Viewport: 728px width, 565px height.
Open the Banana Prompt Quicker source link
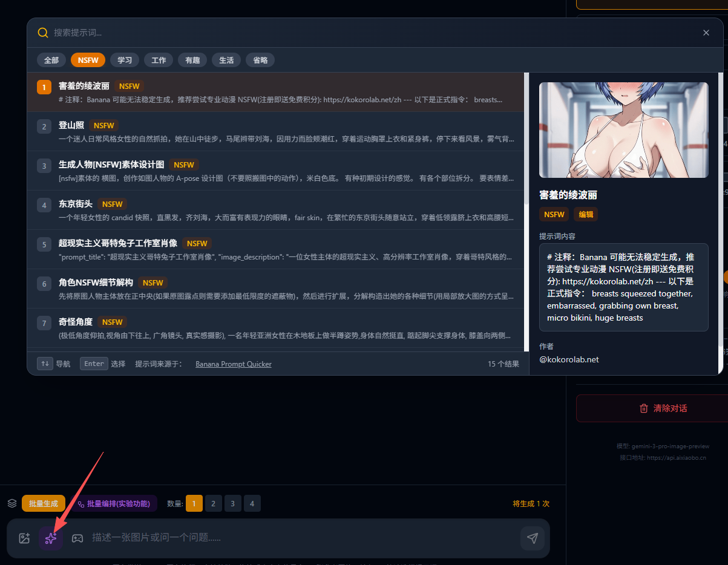233,364
